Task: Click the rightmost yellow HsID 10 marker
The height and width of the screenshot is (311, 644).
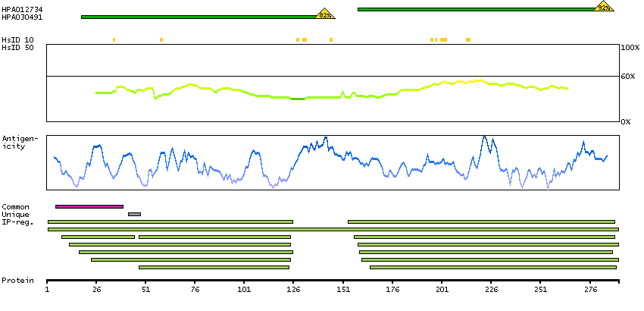Action: 468,39
